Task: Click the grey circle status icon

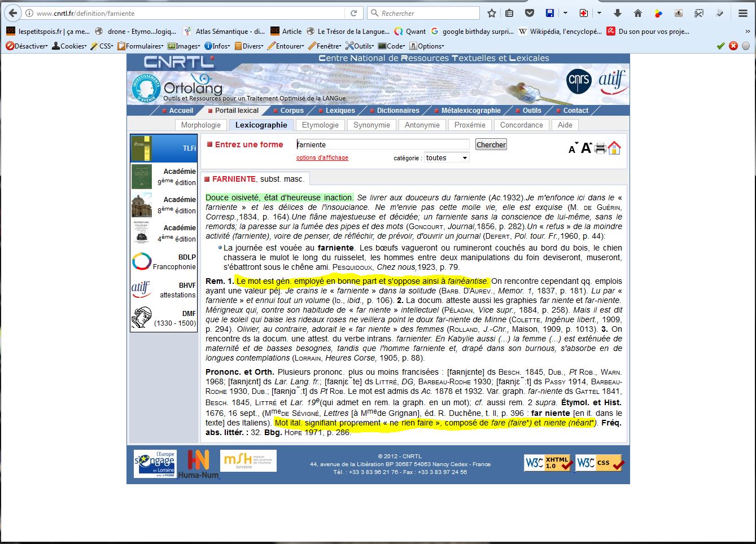Action: click(x=746, y=46)
